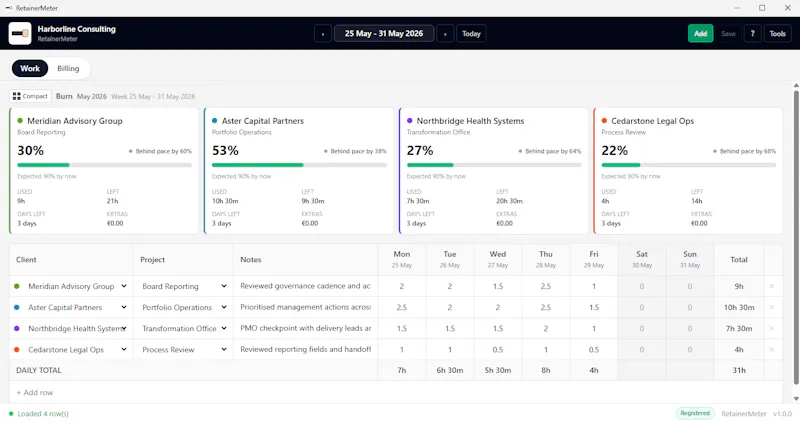The image size is (800, 423).
Task: Go to next week arrow
Action: pos(445,34)
